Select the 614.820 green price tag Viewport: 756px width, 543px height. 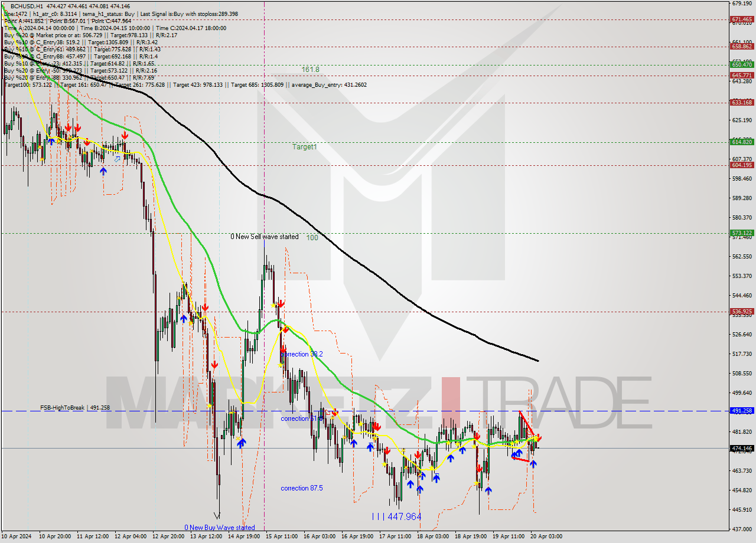pyautogui.click(x=741, y=142)
